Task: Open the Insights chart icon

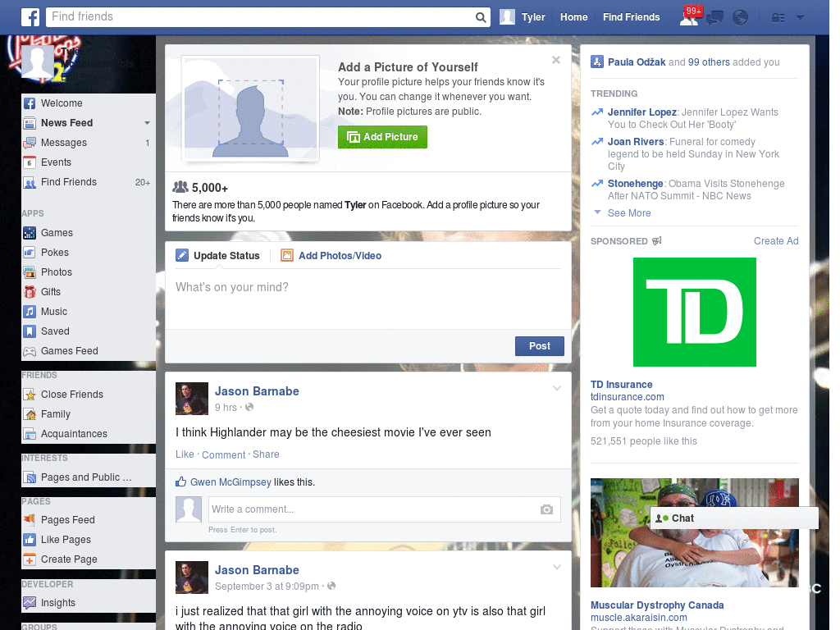Action: 30,603
